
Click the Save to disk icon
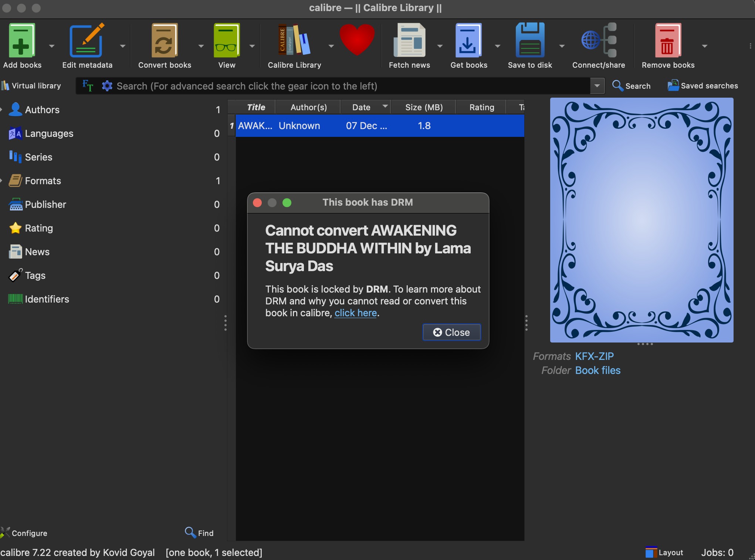[530, 41]
